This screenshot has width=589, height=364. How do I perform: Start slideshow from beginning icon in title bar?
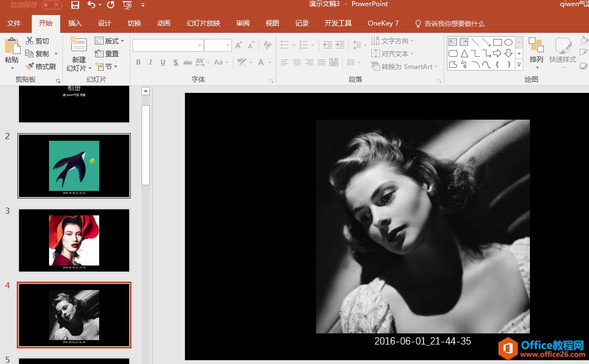pos(127,5)
